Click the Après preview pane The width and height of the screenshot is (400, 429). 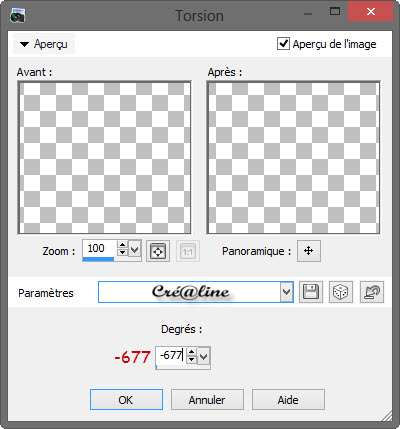point(293,157)
